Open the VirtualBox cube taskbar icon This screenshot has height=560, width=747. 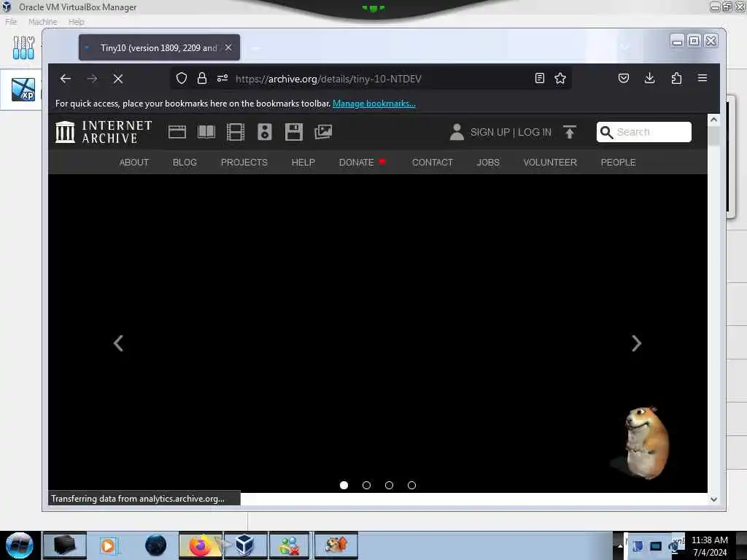point(245,545)
